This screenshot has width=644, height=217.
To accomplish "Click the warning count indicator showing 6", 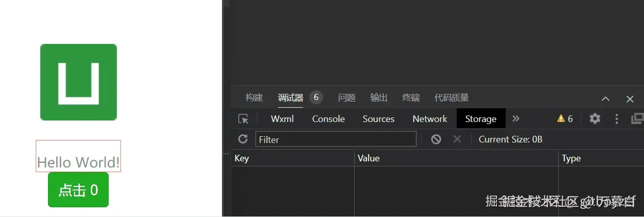I will (565, 119).
